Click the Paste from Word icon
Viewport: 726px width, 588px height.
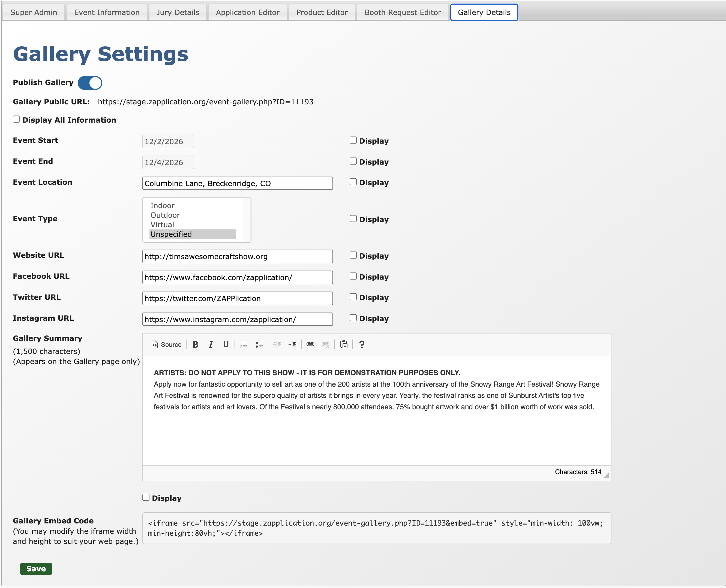tap(344, 345)
